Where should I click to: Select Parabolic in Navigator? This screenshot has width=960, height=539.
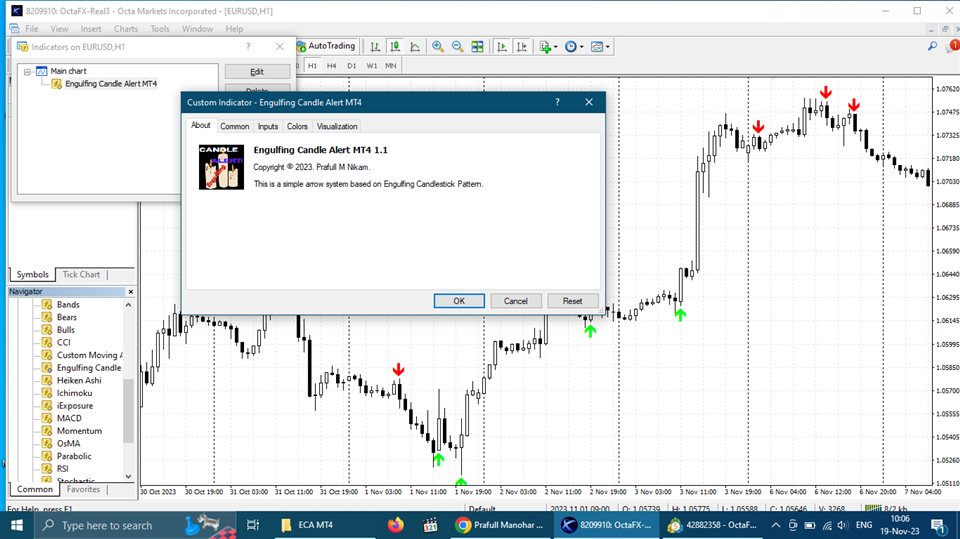pyautogui.click(x=74, y=456)
